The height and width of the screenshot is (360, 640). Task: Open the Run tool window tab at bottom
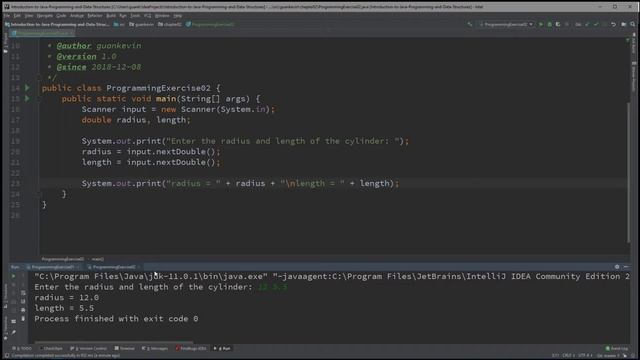coord(222,349)
